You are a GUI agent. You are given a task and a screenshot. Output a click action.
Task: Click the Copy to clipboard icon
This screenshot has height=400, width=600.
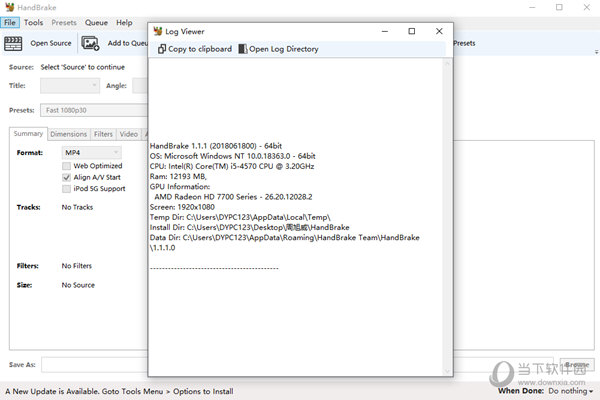click(x=161, y=49)
